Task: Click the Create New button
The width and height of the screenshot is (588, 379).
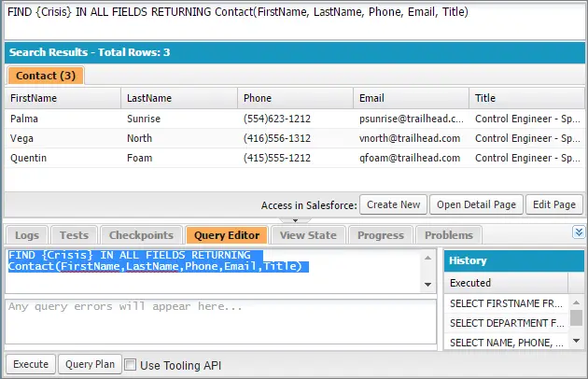Action: click(393, 204)
